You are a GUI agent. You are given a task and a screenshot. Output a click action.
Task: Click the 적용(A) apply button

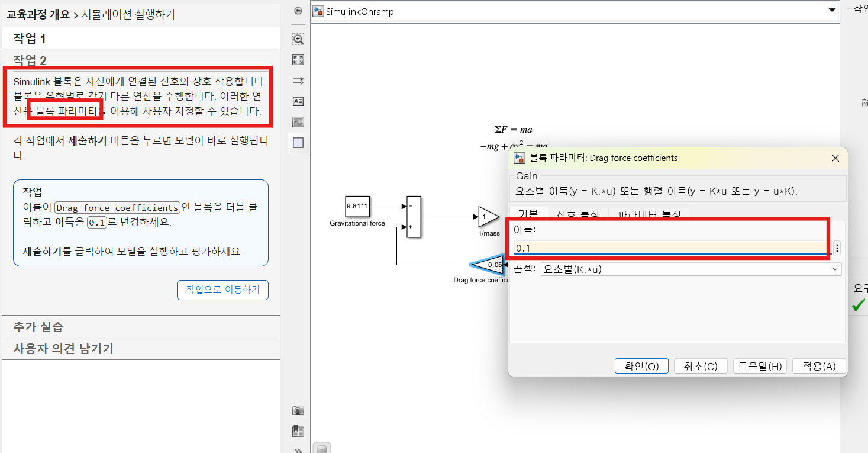(x=819, y=366)
